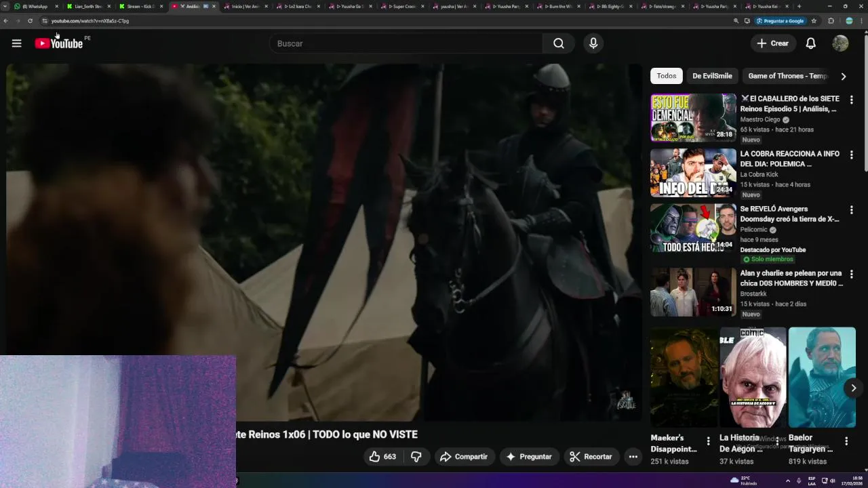Image resolution: width=868 pixels, height=488 pixels.
Task: Go to the YouTube home logo
Action: (59, 43)
